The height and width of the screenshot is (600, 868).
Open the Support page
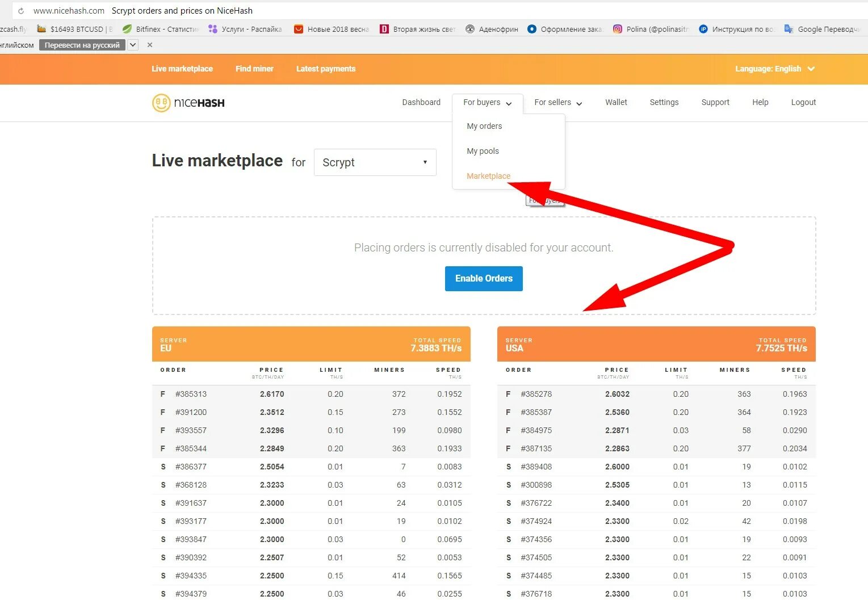tap(715, 102)
